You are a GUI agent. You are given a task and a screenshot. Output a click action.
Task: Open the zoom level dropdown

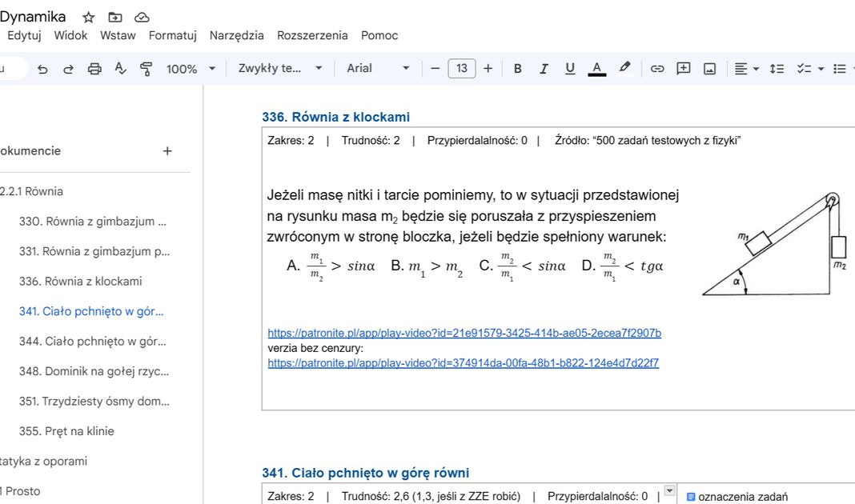tap(191, 69)
